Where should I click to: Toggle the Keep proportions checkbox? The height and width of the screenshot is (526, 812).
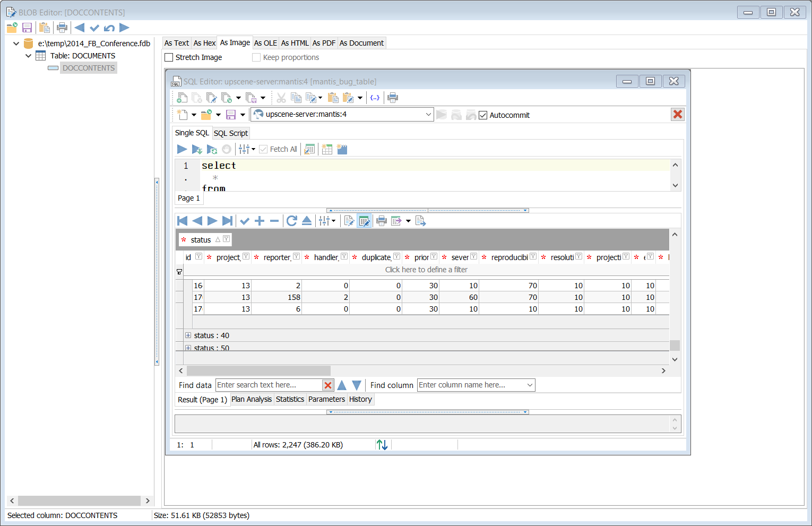pos(256,57)
